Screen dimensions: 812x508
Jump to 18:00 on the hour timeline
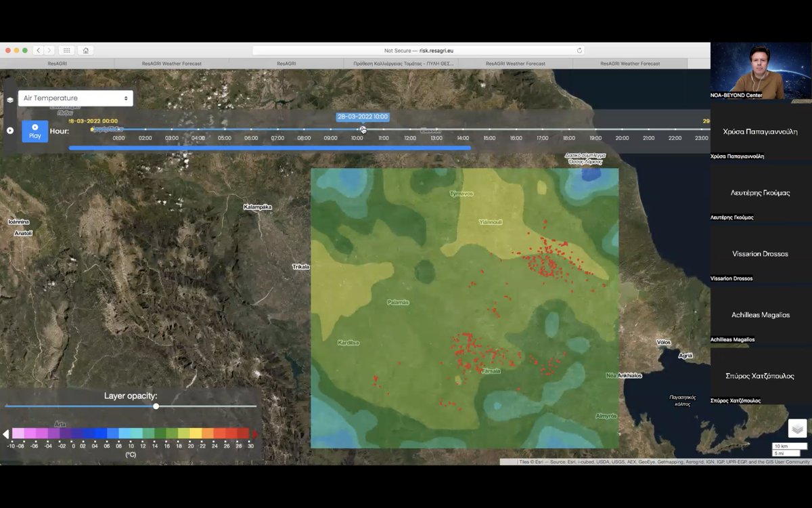tap(569, 138)
